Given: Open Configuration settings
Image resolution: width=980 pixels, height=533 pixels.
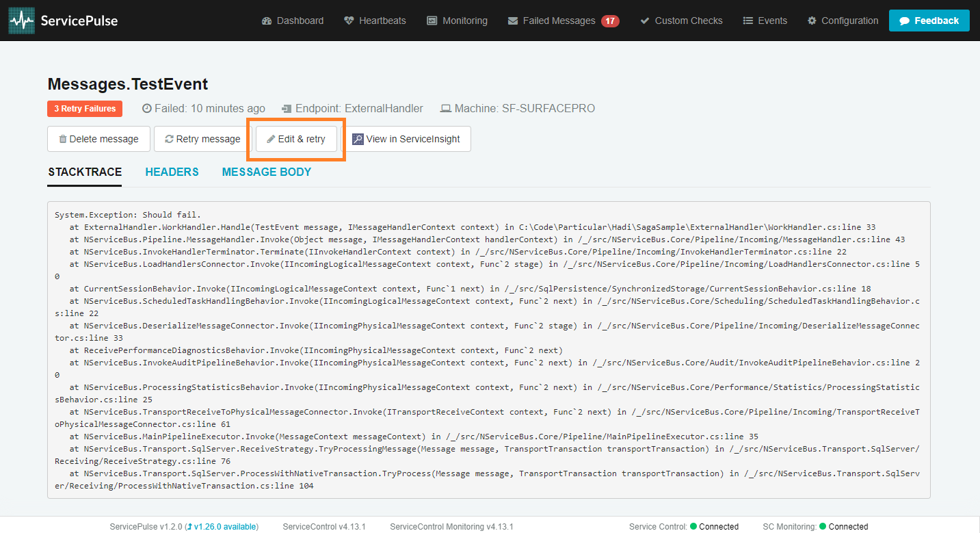Looking at the screenshot, I should (843, 21).
